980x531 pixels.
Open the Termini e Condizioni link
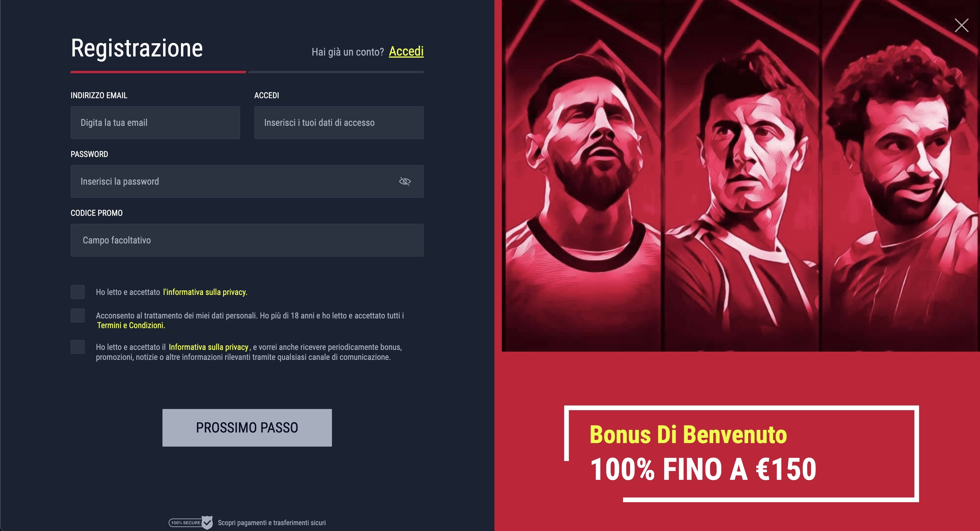tap(131, 325)
